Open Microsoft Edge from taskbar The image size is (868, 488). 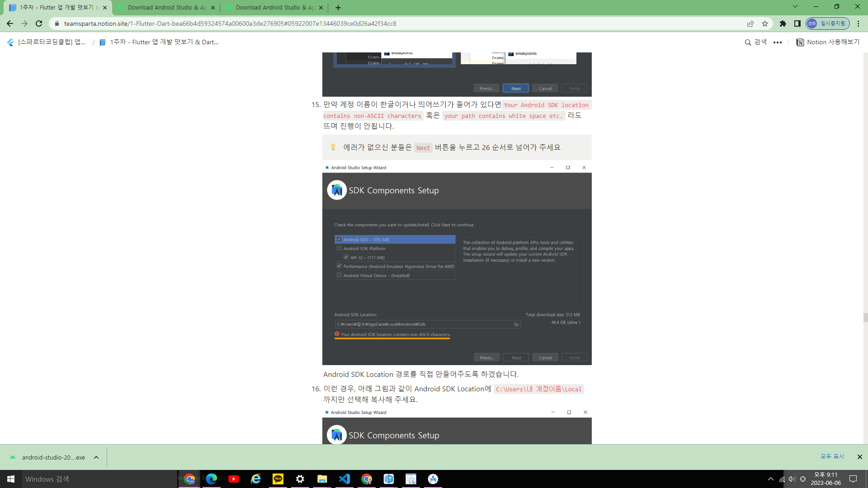point(212,479)
